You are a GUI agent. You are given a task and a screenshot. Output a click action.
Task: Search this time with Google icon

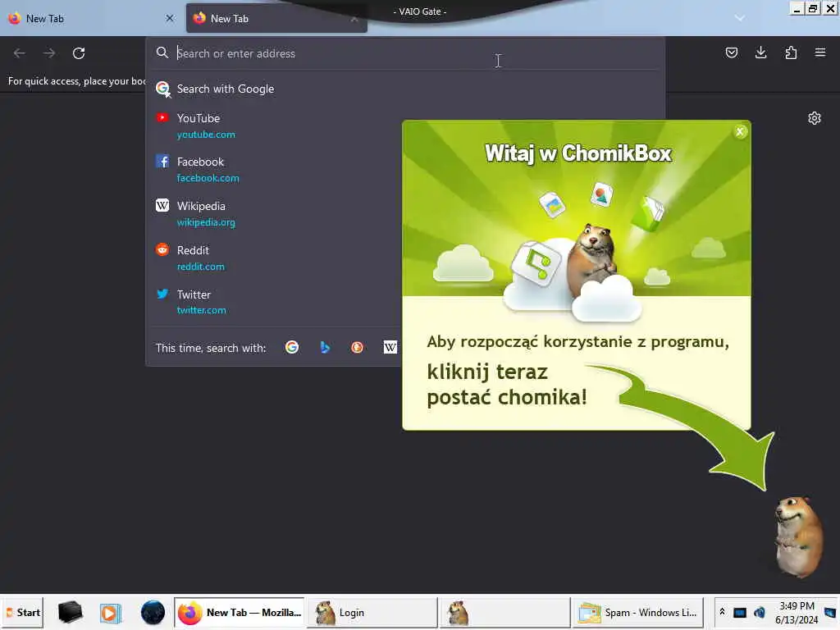pyautogui.click(x=292, y=347)
